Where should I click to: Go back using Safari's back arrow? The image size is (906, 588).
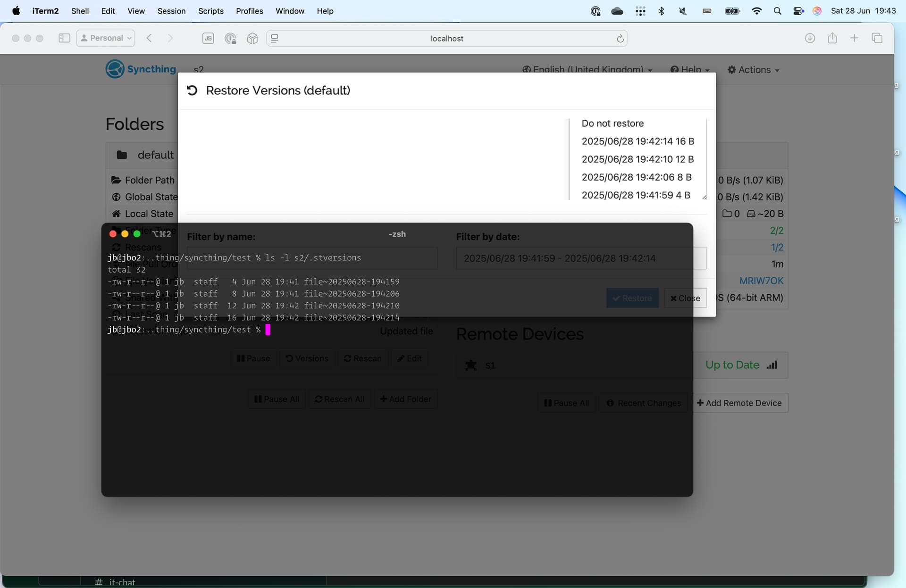[x=149, y=38]
